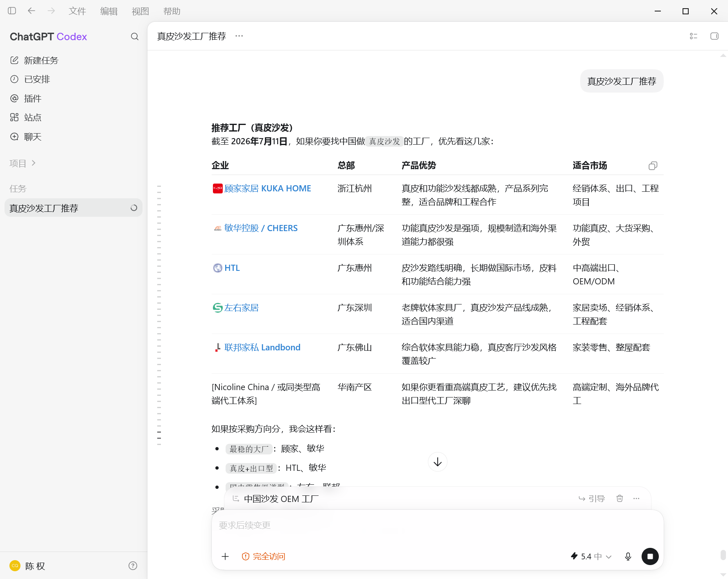Open more options for queued message
The height and width of the screenshot is (579, 728).
pyautogui.click(x=636, y=498)
